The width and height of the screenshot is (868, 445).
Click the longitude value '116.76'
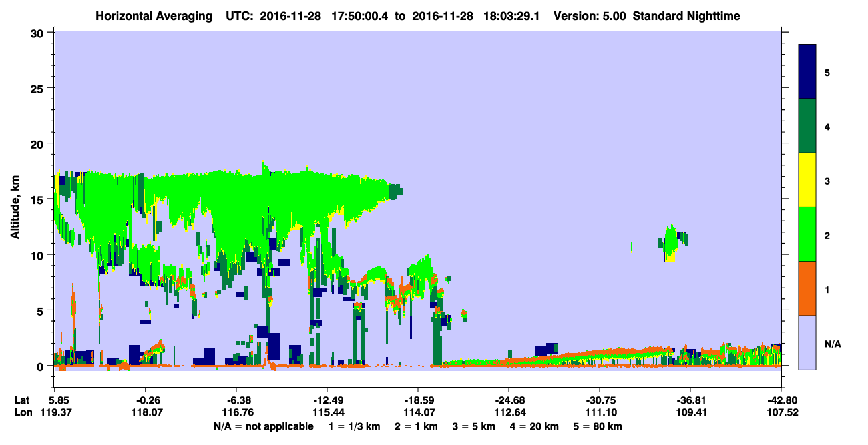coord(237,412)
